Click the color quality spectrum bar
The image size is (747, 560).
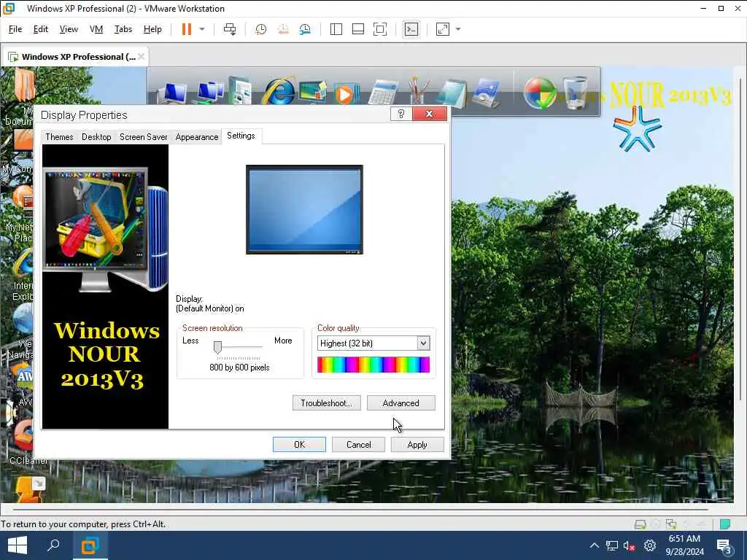373,365
